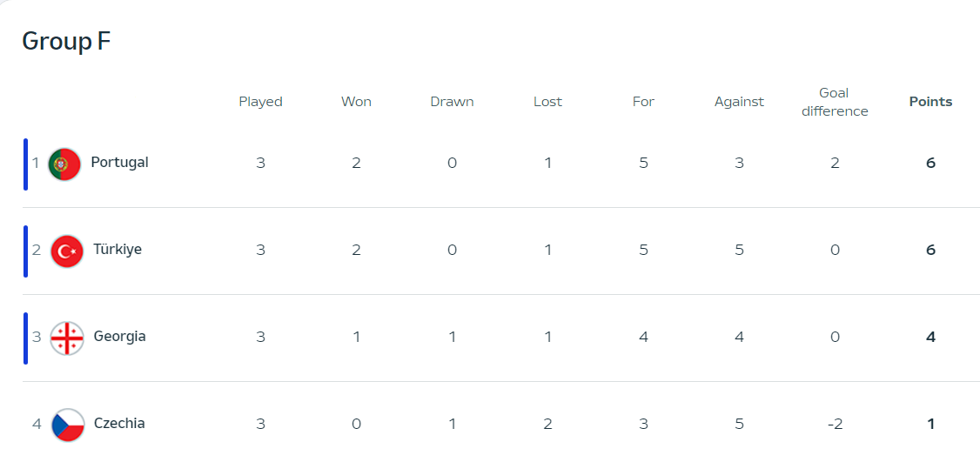Click the Group F heading

click(x=66, y=41)
